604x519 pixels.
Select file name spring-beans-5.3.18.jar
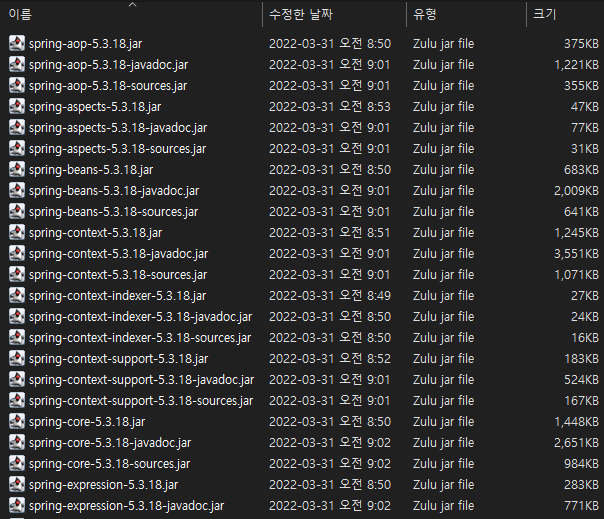(x=91, y=170)
